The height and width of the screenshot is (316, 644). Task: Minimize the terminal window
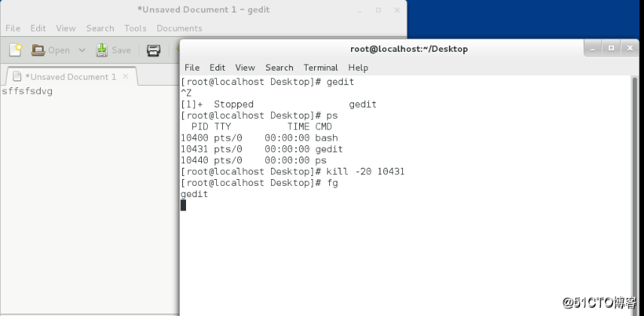pyautogui.click(x=593, y=48)
